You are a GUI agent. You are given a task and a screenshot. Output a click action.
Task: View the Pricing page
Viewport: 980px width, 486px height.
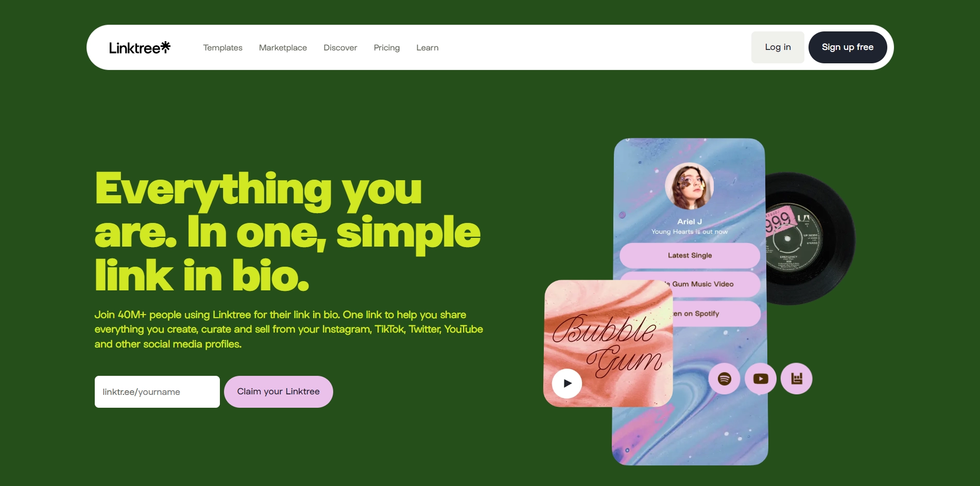pos(387,47)
